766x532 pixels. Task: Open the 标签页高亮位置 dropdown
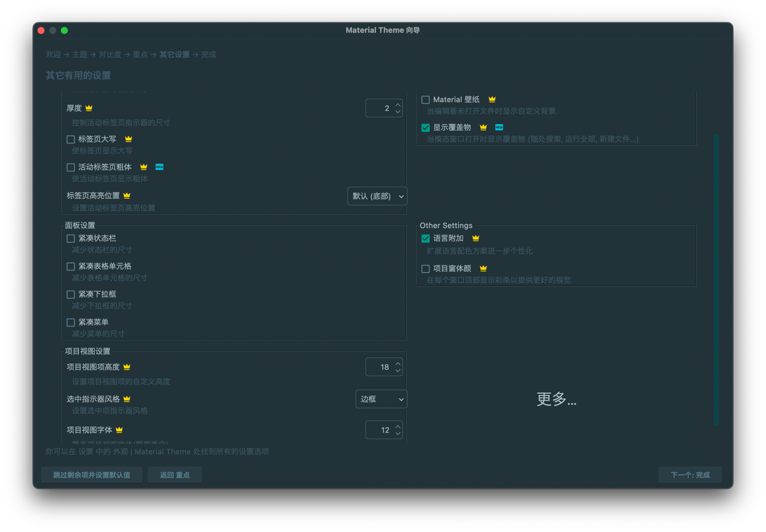(377, 196)
